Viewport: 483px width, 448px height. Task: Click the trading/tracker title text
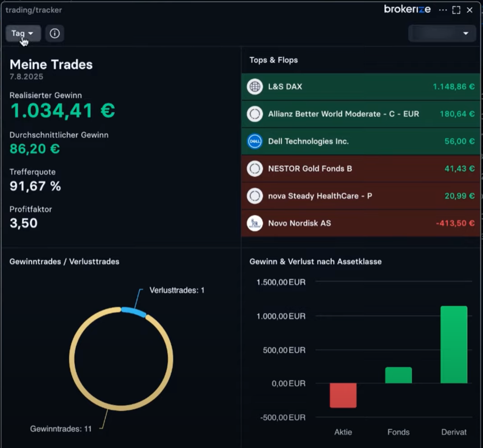(34, 10)
